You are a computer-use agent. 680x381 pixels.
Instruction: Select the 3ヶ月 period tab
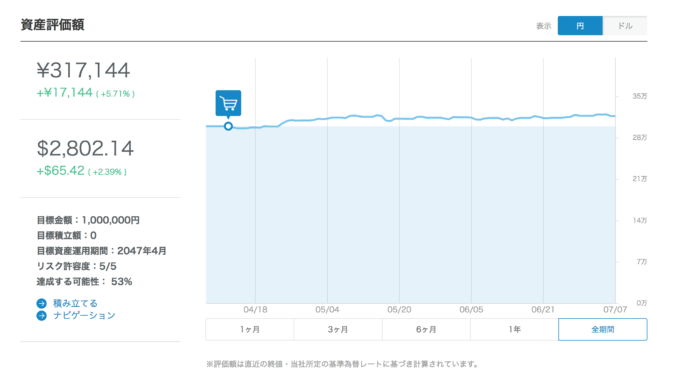(x=338, y=329)
